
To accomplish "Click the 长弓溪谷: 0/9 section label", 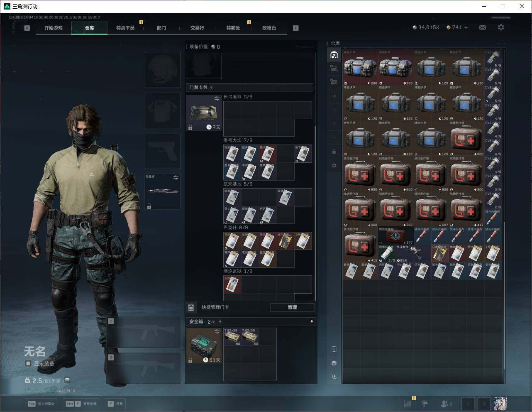I will coord(238,97).
